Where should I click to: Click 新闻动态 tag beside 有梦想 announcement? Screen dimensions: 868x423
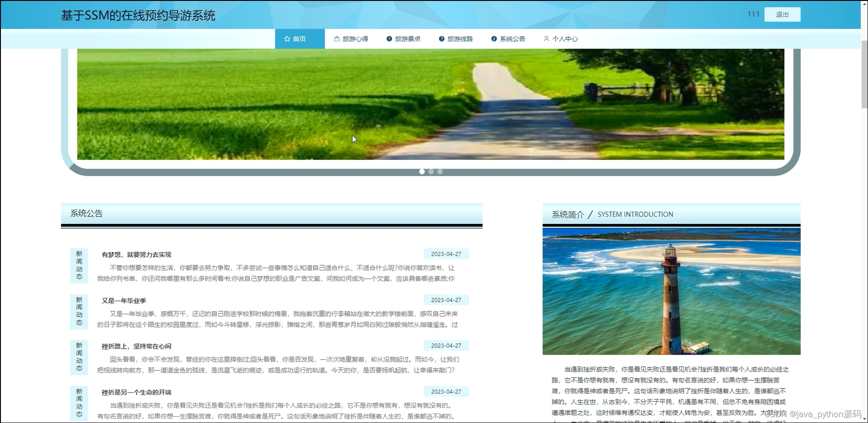click(79, 266)
